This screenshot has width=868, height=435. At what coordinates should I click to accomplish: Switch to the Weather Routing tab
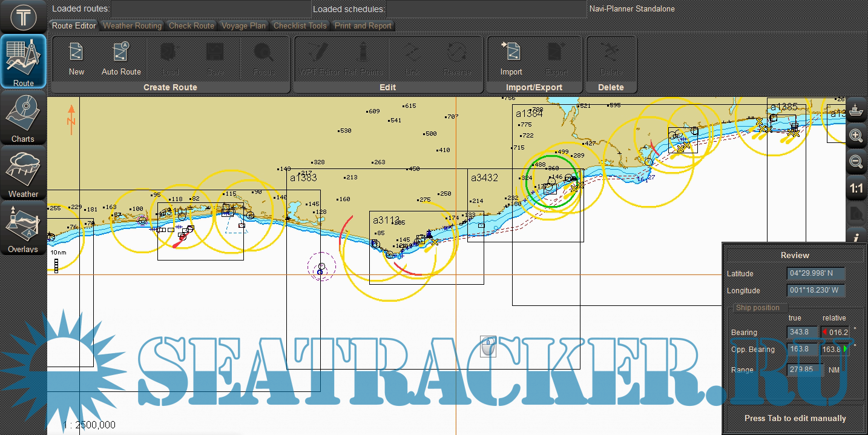132,25
